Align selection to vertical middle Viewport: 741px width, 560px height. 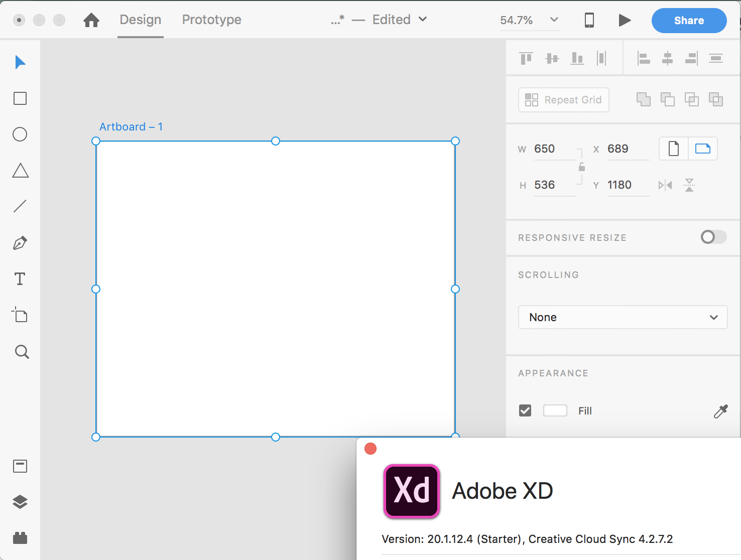click(x=552, y=59)
